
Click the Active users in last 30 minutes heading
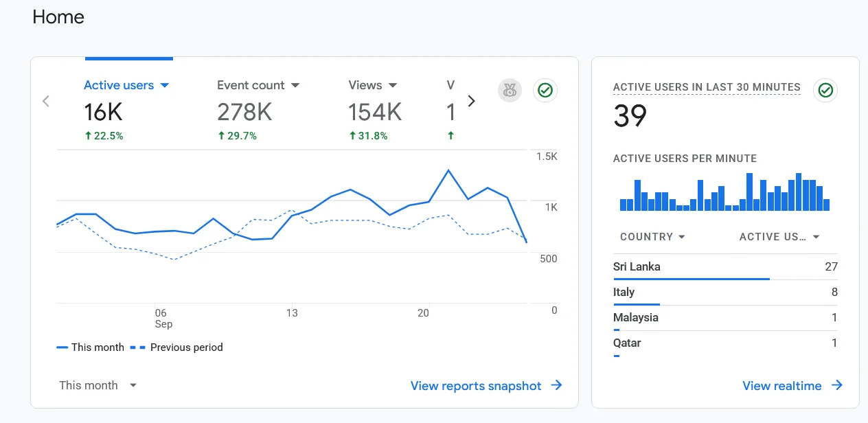[707, 87]
